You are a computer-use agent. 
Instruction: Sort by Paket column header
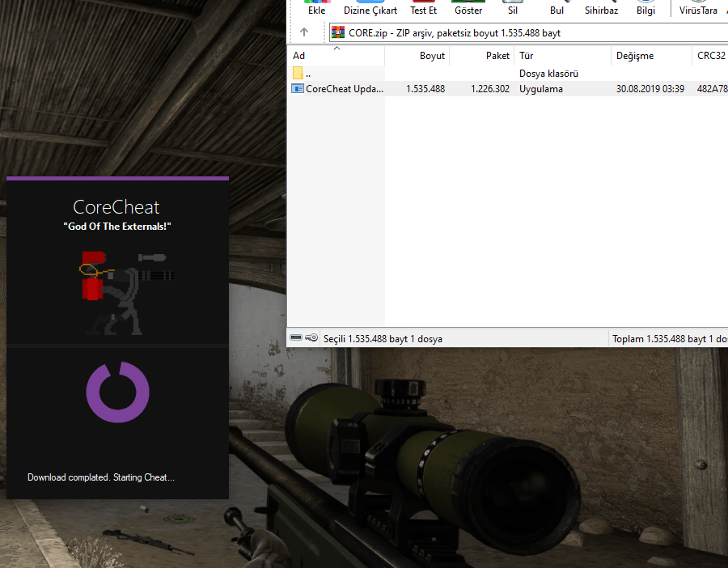(x=481, y=56)
